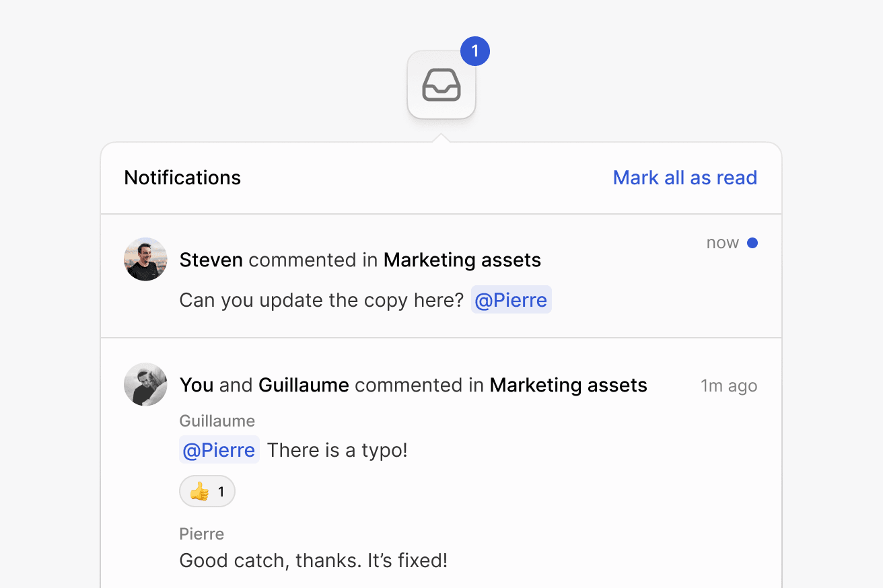Click the 1m ago timestamp
The image size is (883, 588).
(x=729, y=385)
